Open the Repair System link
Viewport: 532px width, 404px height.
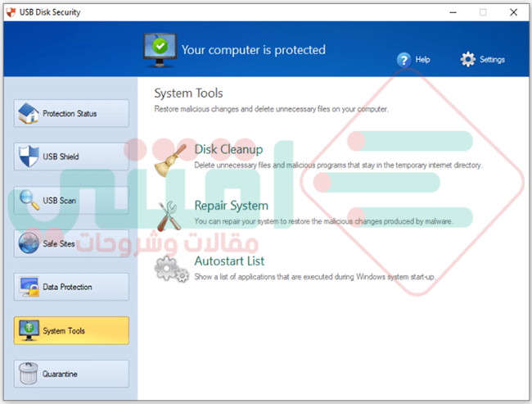(231, 205)
